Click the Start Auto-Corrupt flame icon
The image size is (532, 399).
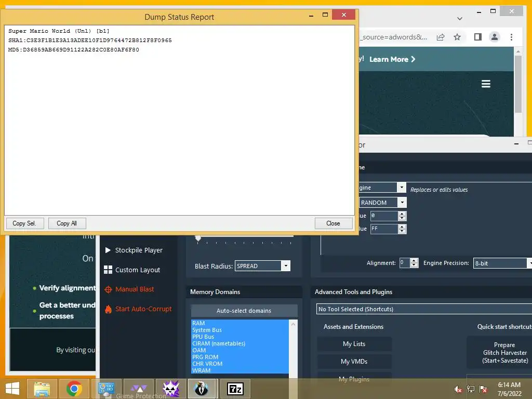pyautogui.click(x=108, y=309)
